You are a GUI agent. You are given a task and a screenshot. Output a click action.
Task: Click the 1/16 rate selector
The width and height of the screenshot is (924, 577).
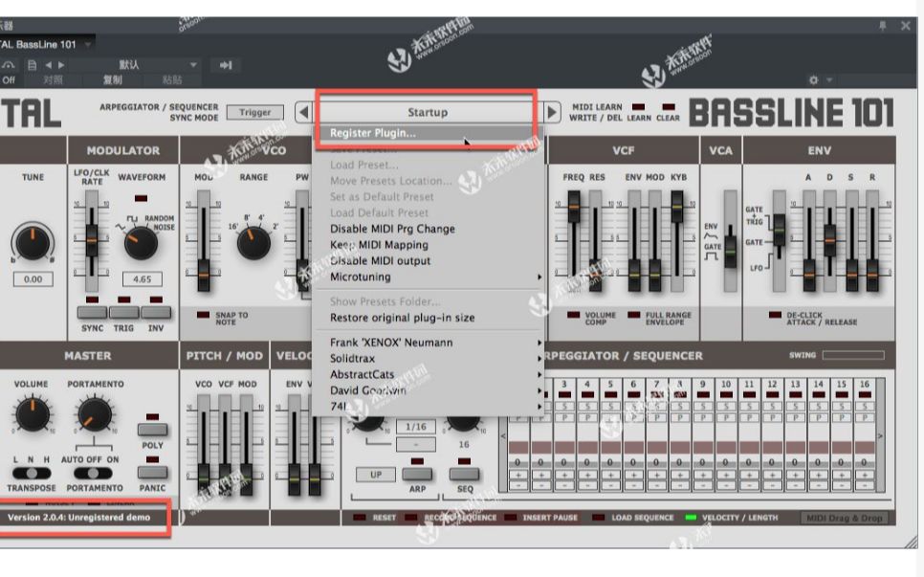[415, 426]
